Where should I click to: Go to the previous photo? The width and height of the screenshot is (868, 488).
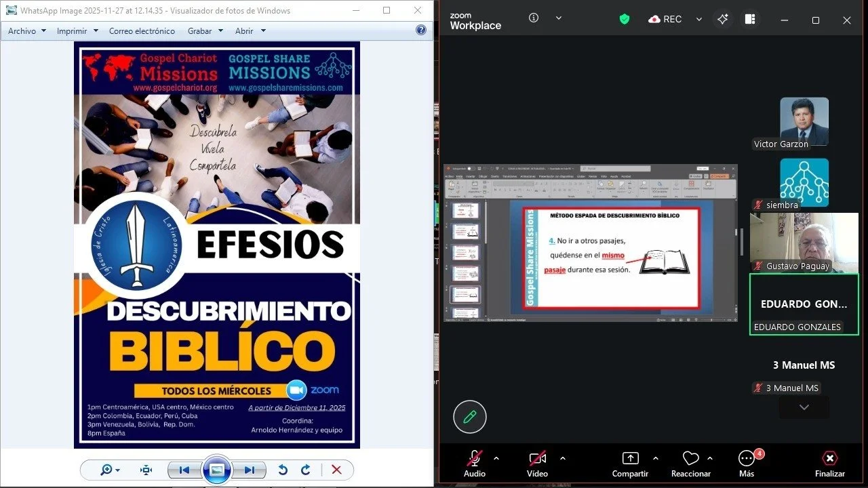(184, 470)
